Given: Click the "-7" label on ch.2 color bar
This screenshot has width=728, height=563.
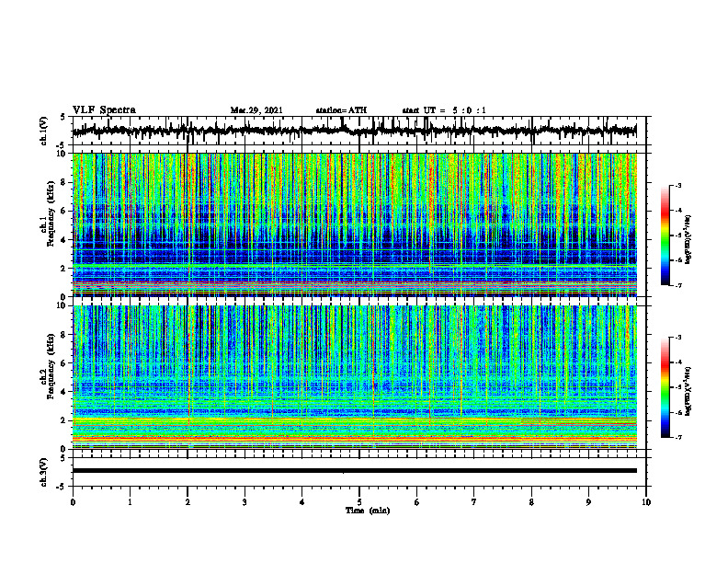Looking at the screenshot, I should pos(678,438).
